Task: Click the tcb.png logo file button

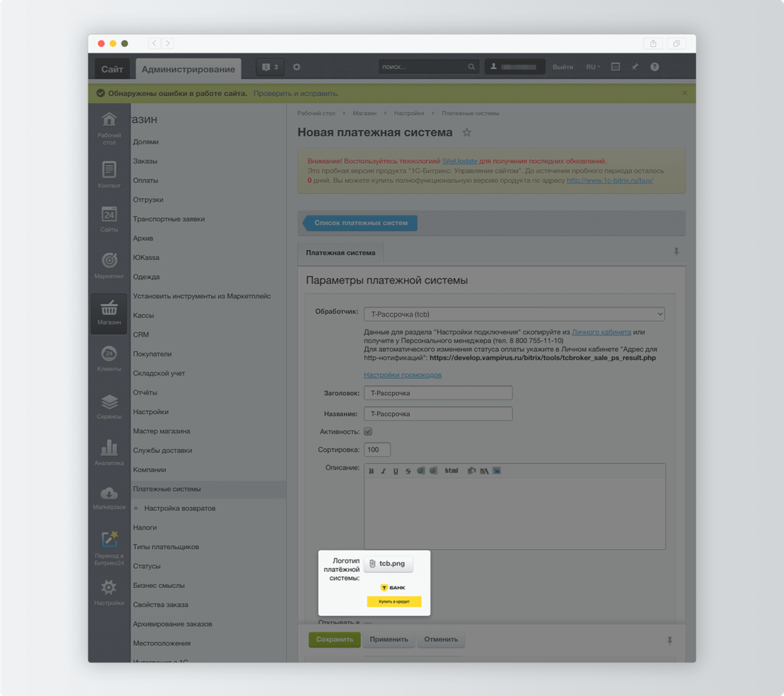Action: pyautogui.click(x=388, y=564)
